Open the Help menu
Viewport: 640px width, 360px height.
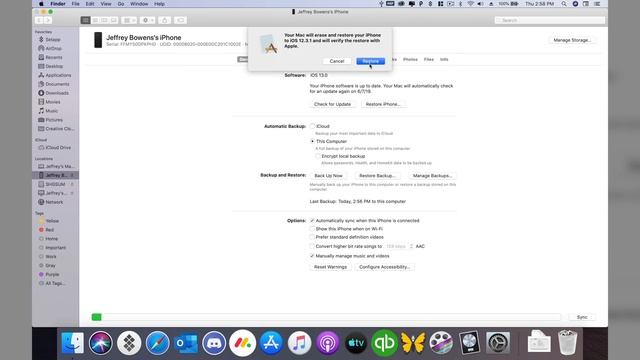click(x=159, y=4)
